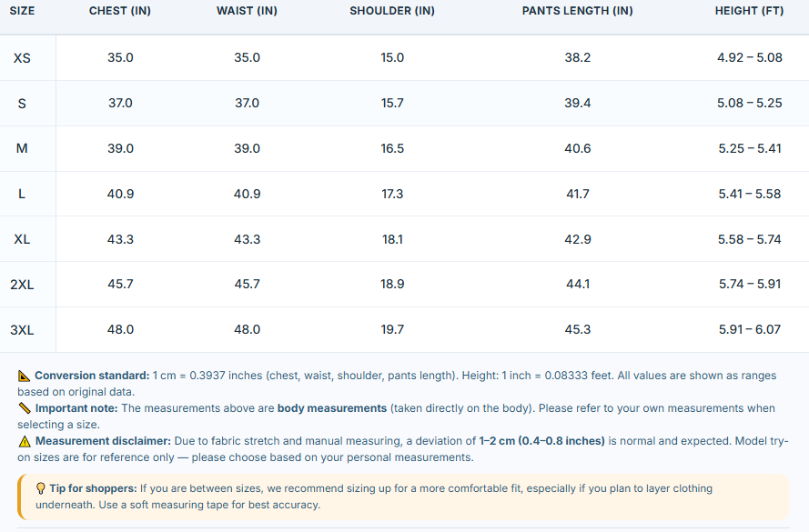Click the ruler icon beside Conversion standard
Screen dimensions: 809x532
coord(25,376)
